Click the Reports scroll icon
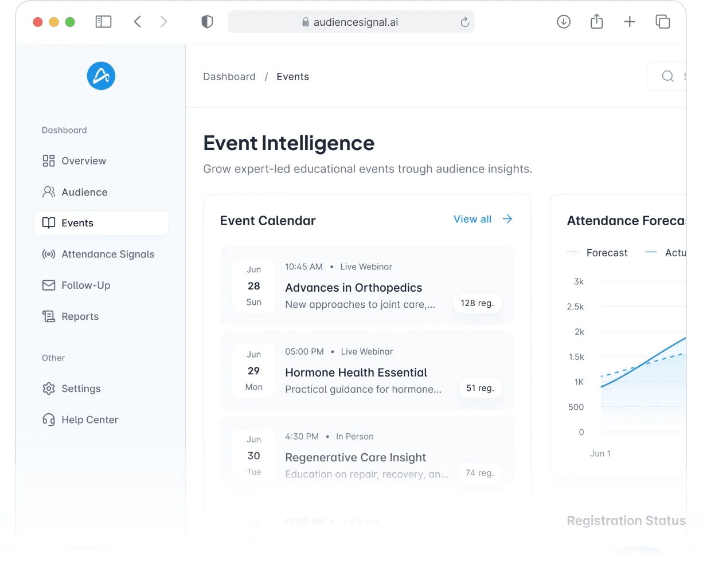Screen dimensions: 703x588 (49, 316)
